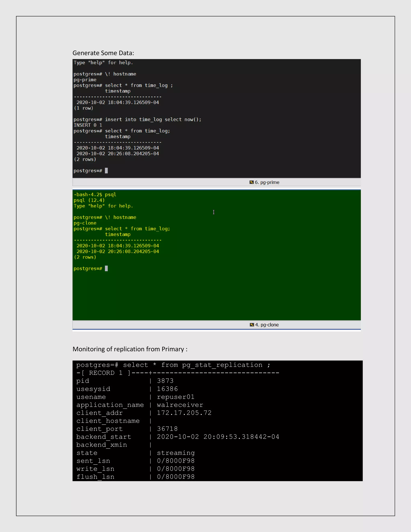This screenshot has width=411, height=532.
Task: Click '20:26:08.204205-04' row in pg-clone terminal
Action: (x=118, y=251)
